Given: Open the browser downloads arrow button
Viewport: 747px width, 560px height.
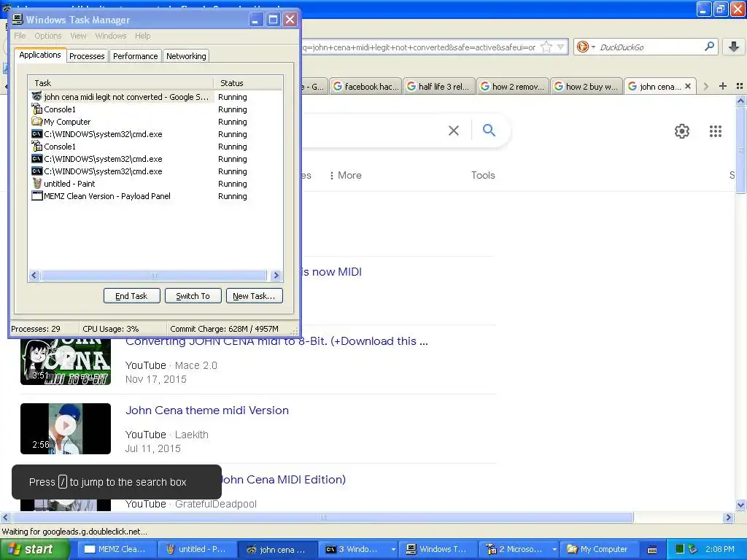Looking at the screenshot, I should 734,47.
